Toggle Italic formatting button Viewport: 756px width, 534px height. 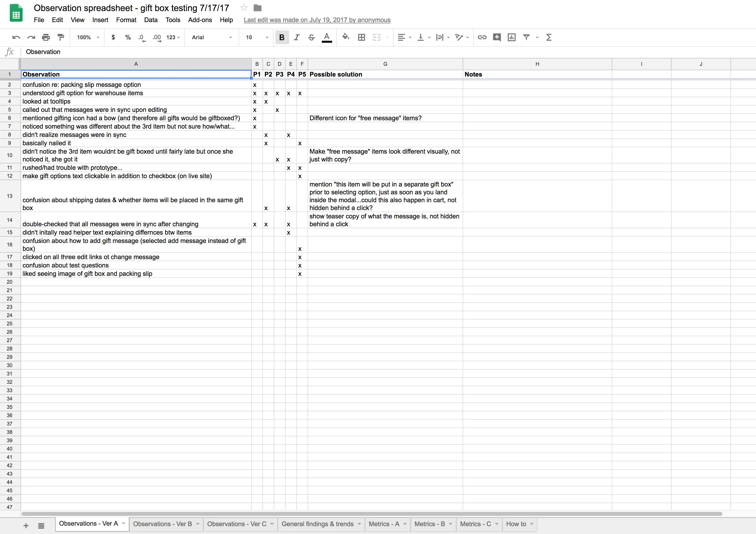pos(297,38)
